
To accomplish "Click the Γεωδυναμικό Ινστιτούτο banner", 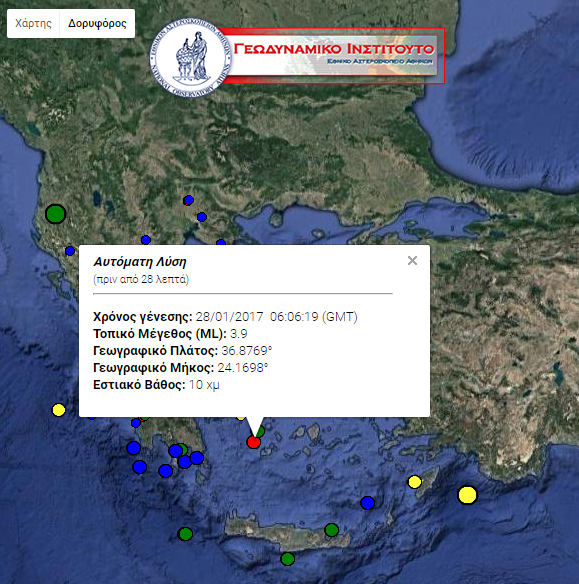I will 333,56.
